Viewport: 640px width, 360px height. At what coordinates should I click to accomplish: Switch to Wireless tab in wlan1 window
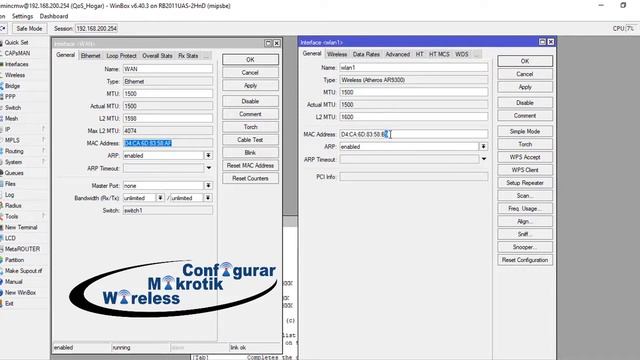point(337,54)
